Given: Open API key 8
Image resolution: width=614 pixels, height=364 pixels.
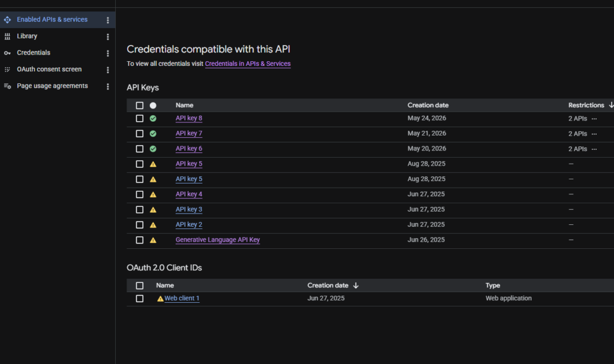Looking at the screenshot, I should [x=189, y=118].
